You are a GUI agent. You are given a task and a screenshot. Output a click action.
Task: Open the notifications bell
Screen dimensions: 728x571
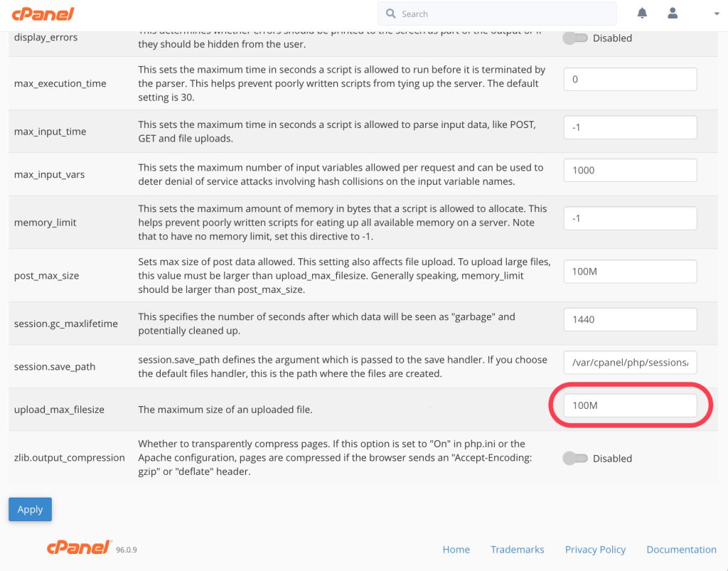pyautogui.click(x=643, y=14)
